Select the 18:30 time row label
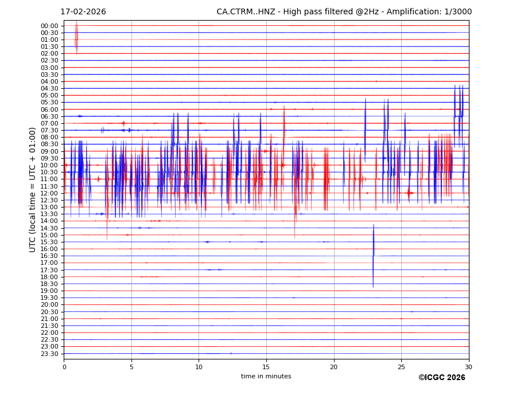This screenshot has height=399, width=532. coord(49,284)
